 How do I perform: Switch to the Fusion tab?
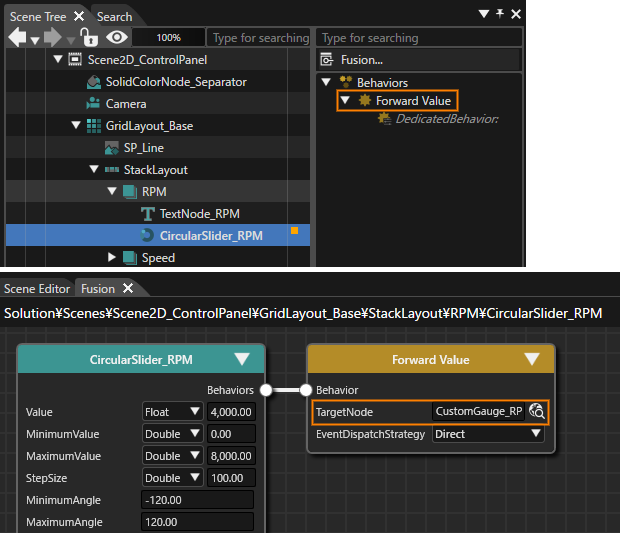coord(98,289)
